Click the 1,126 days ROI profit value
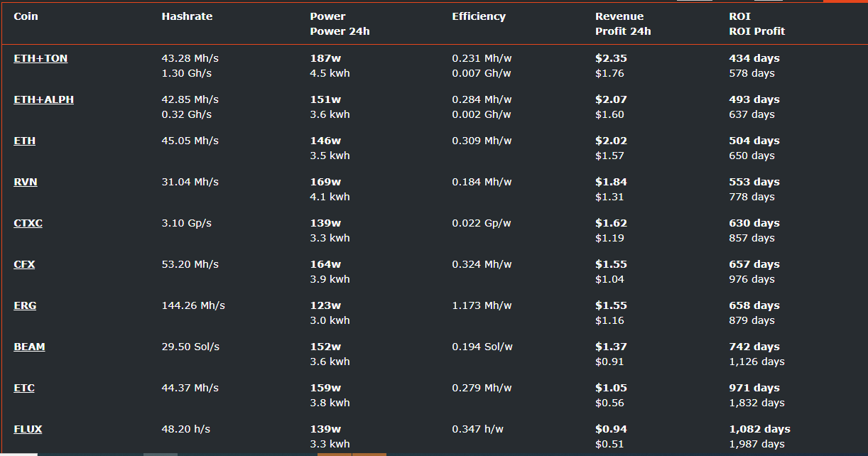 tap(756, 362)
